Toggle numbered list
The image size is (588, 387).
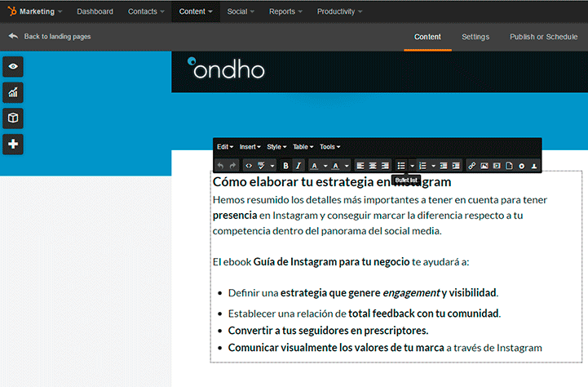click(x=422, y=166)
